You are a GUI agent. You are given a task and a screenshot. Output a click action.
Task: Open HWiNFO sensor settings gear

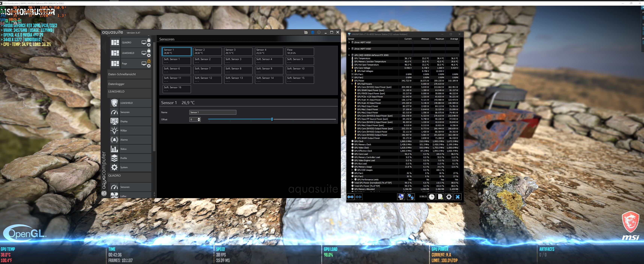pos(449,197)
